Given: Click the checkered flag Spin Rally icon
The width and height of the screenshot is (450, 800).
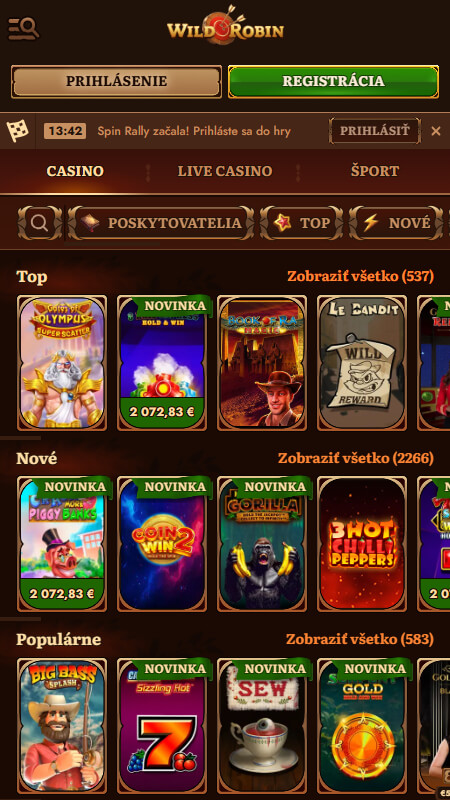Looking at the screenshot, I should click(x=17, y=131).
